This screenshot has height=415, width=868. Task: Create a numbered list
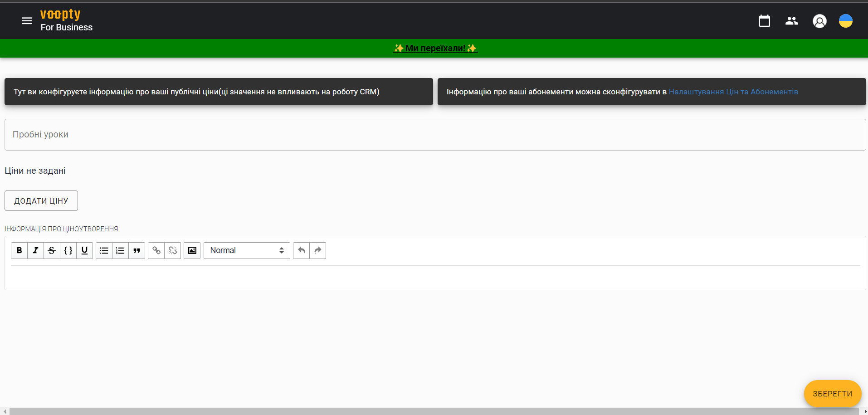(120, 250)
